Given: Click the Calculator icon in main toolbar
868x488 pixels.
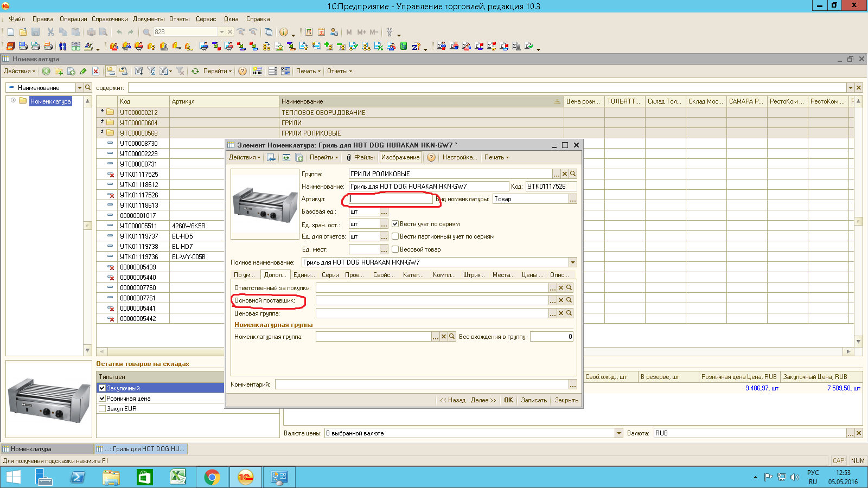Looking at the screenshot, I should 309,32.
